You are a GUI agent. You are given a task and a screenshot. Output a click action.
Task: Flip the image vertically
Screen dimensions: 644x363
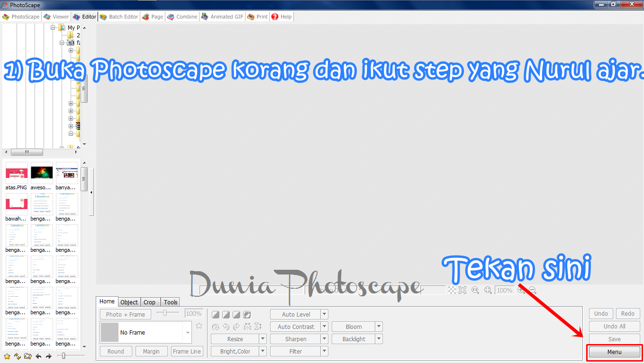click(258, 327)
